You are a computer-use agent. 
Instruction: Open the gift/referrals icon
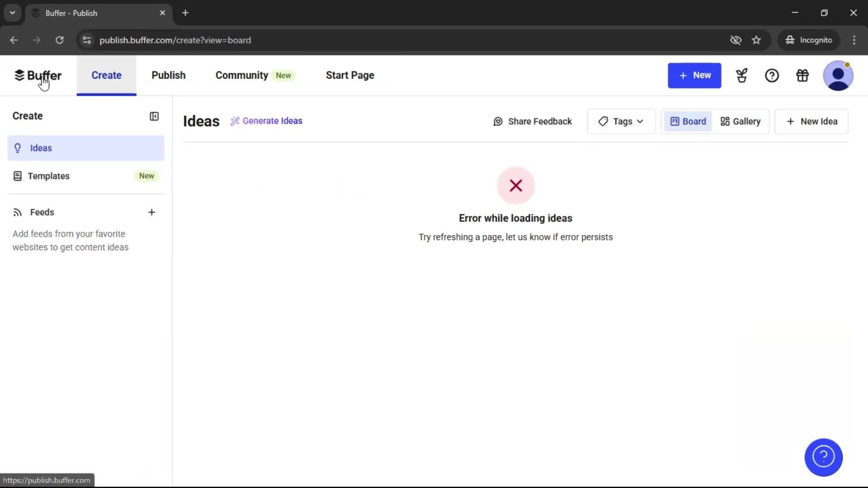[x=803, y=75]
